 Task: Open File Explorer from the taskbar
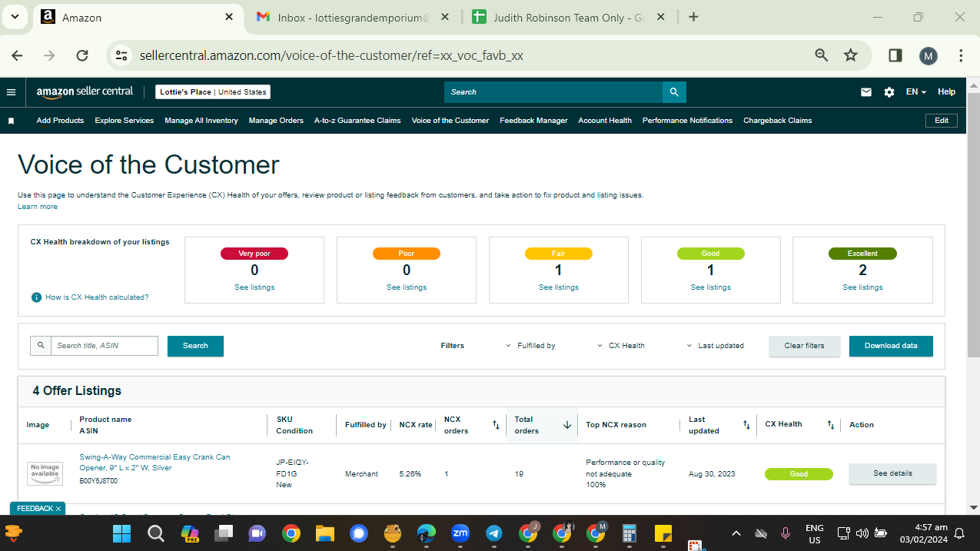click(325, 533)
